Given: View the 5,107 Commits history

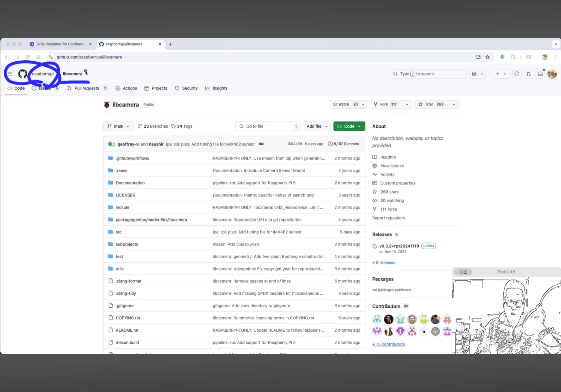Looking at the screenshot, I should [x=343, y=144].
